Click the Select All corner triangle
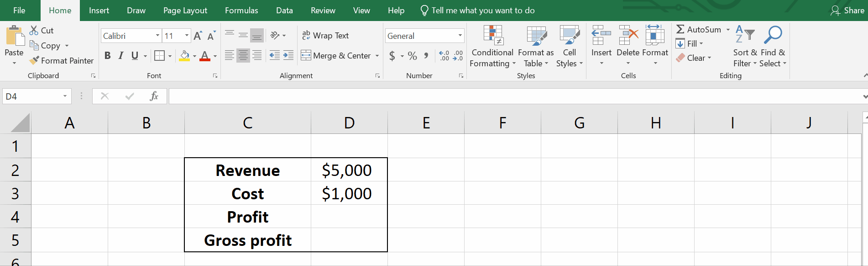Viewport: 868px width, 266px height. [20, 123]
